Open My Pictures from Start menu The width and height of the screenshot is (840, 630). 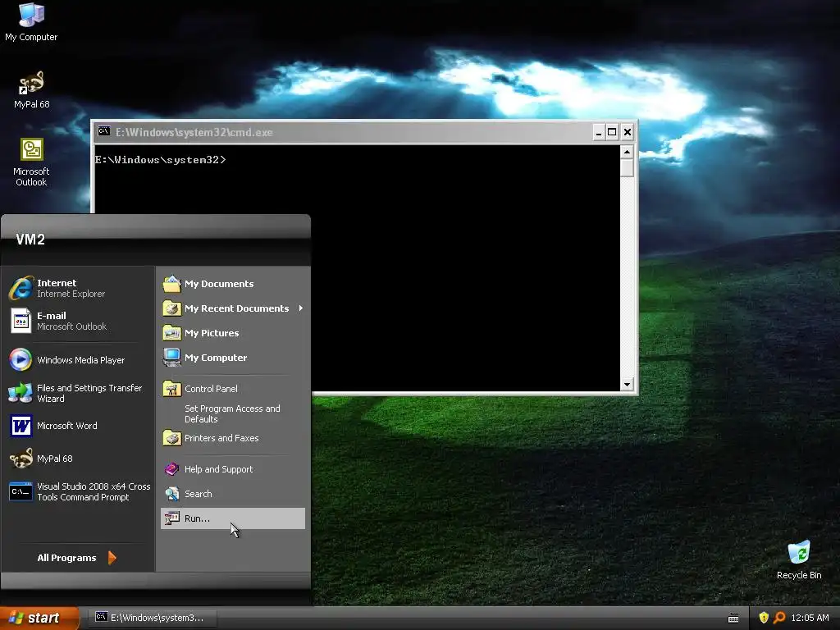coord(233,333)
